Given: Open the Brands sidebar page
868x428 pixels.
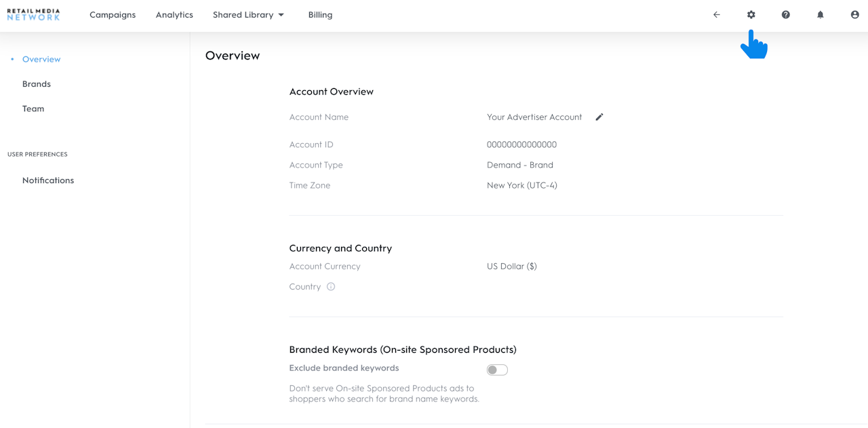Looking at the screenshot, I should (37, 84).
